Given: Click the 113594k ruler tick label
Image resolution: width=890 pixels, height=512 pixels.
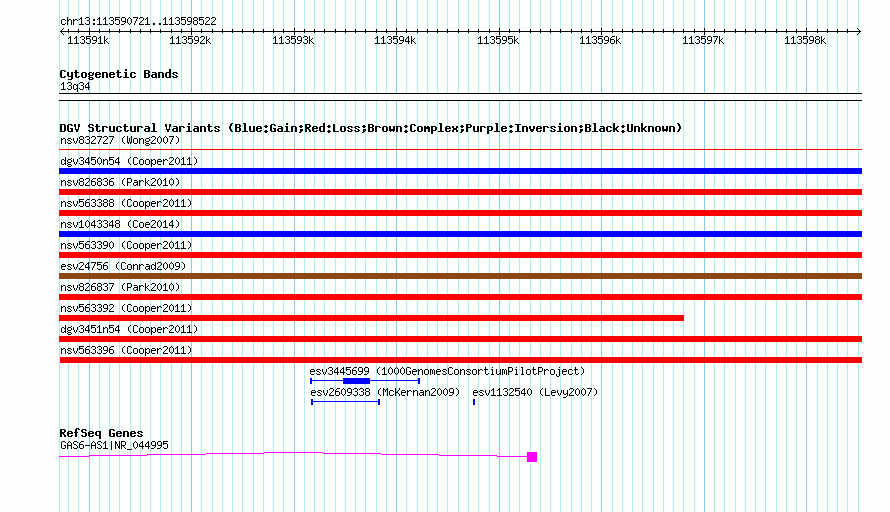Looking at the screenshot, I should (x=395, y=40).
